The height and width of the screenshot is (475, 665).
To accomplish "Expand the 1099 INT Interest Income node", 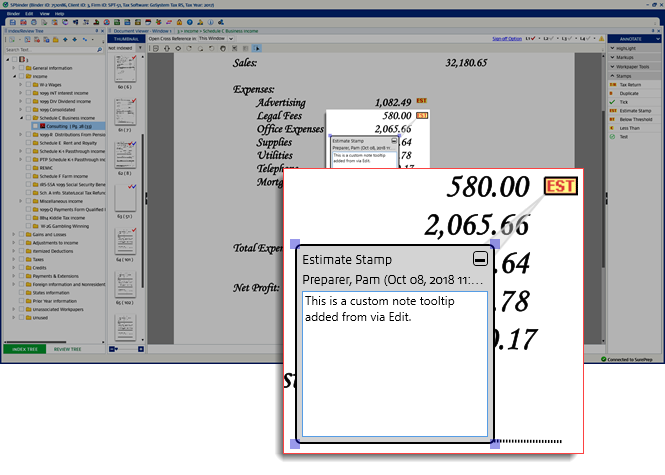I will 20,93.
